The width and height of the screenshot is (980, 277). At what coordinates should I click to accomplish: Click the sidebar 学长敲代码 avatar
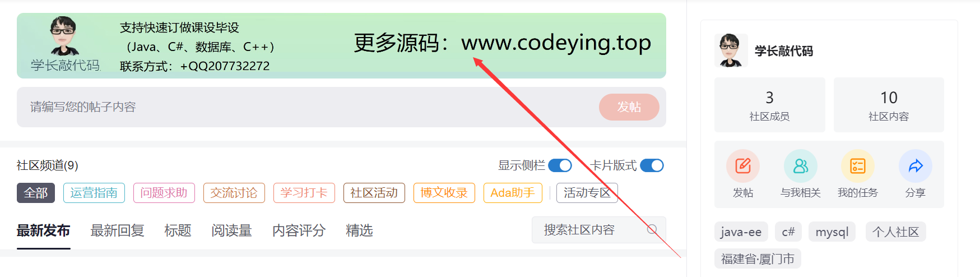click(731, 50)
